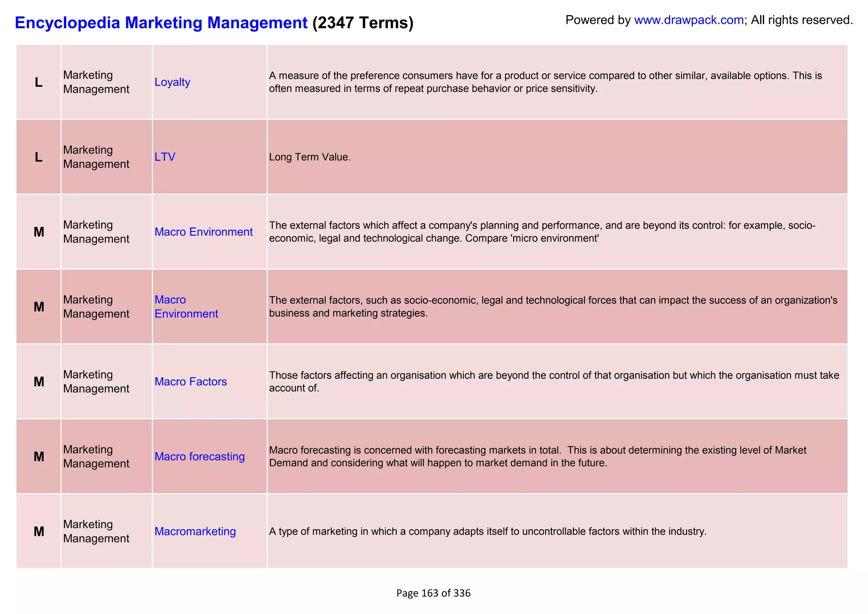This screenshot has width=868, height=614.
Task: Click the Loyalty term link
Action: coord(172,82)
